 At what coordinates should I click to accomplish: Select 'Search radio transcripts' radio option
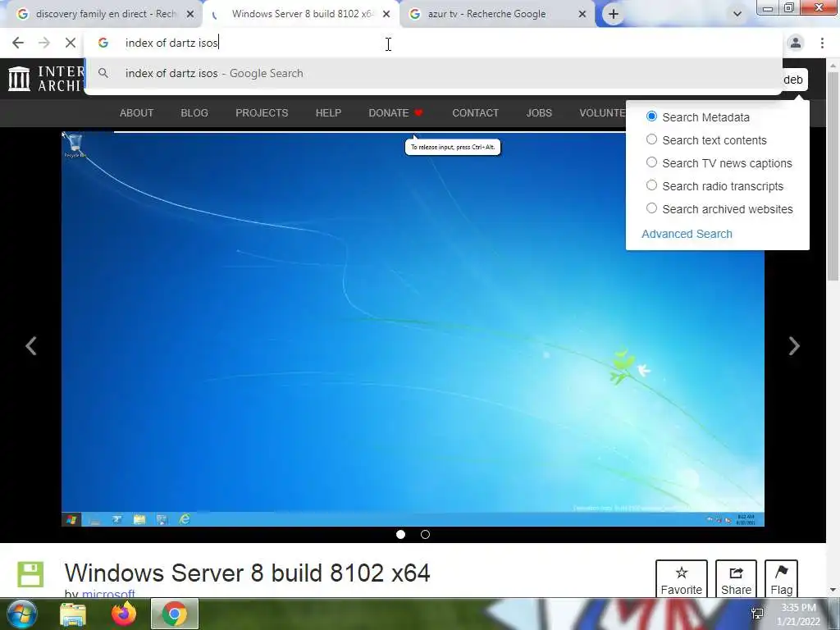tap(651, 185)
